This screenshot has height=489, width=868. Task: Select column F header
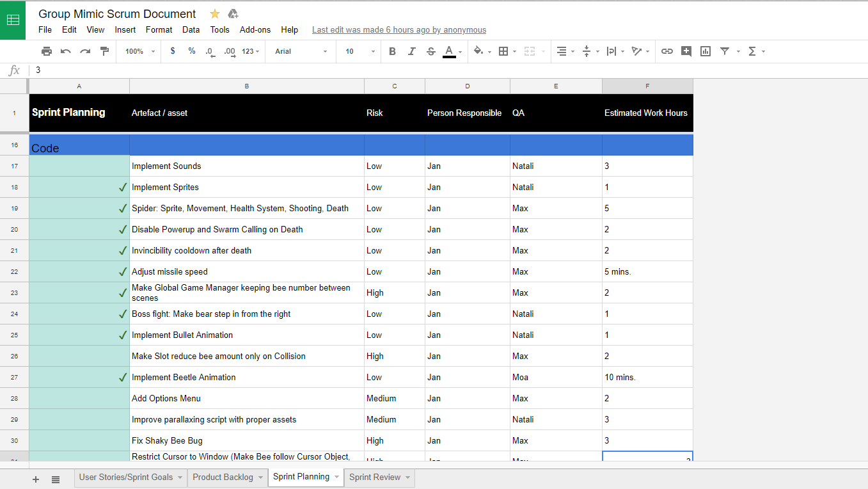pyautogui.click(x=647, y=86)
